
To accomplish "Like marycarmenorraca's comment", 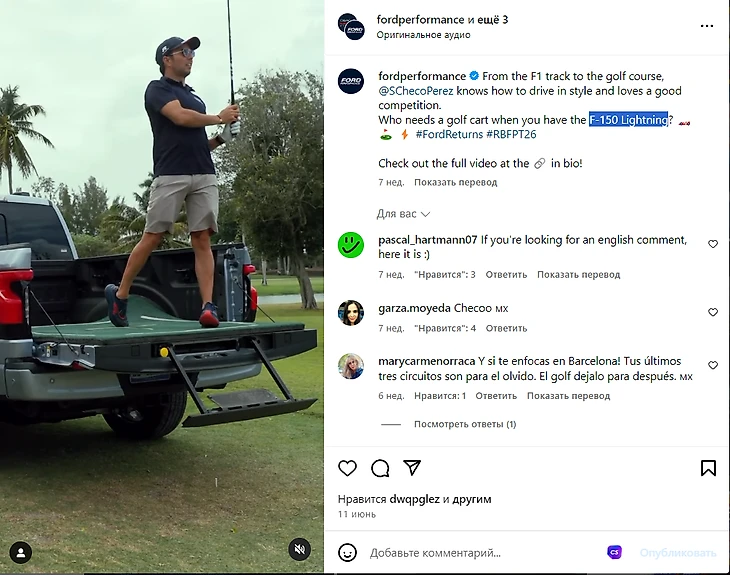I will click(713, 365).
